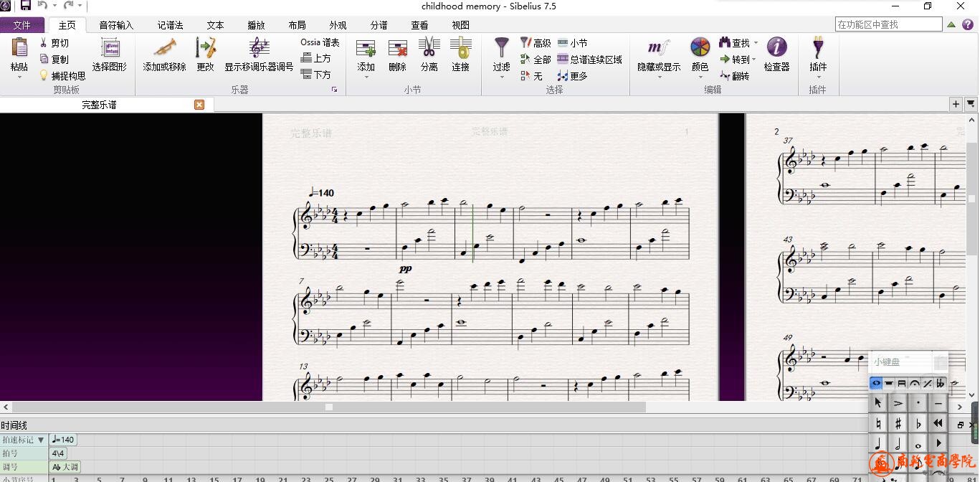Switch to the Play (播放) tab

pyautogui.click(x=256, y=25)
